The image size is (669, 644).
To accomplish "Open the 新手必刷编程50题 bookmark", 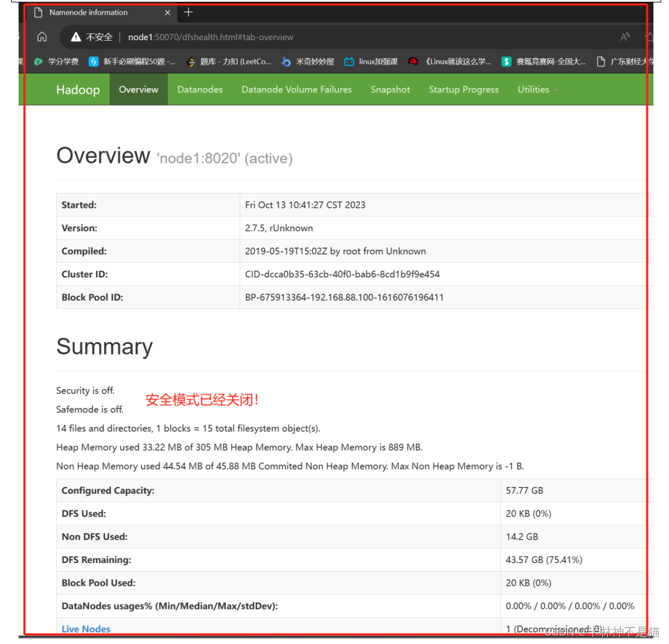I will (x=132, y=62).
